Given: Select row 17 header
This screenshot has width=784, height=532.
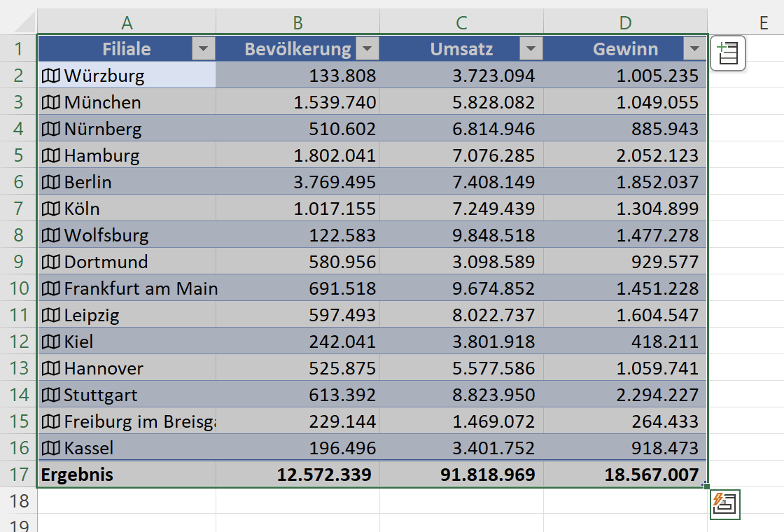Looking at the screenshot, I should pyautogui.click(x=18, y=474).
